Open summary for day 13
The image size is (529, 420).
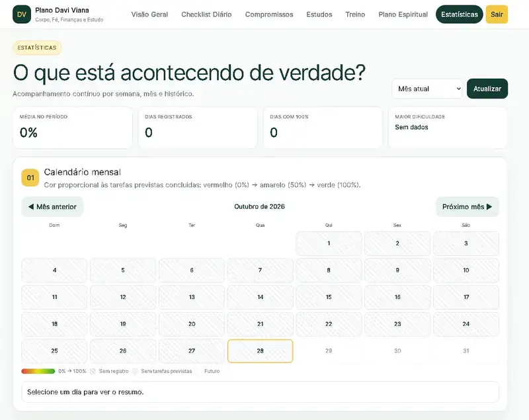tap(192, 297)
